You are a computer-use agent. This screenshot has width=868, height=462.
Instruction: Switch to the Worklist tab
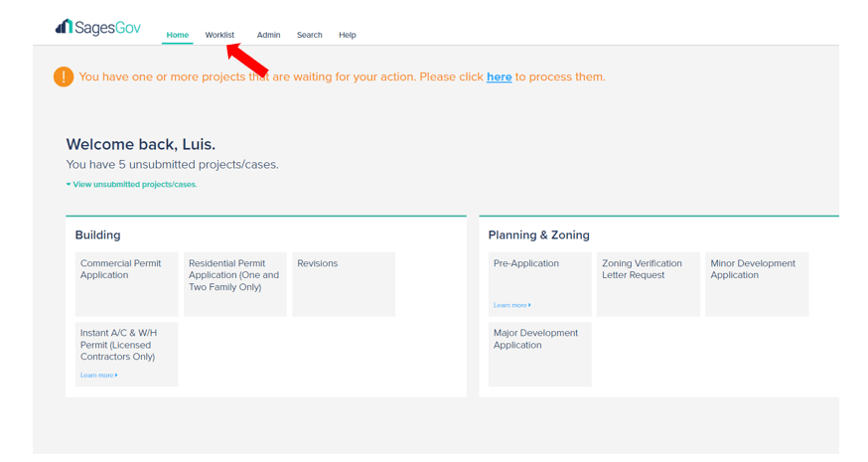(x=219, y=35)
